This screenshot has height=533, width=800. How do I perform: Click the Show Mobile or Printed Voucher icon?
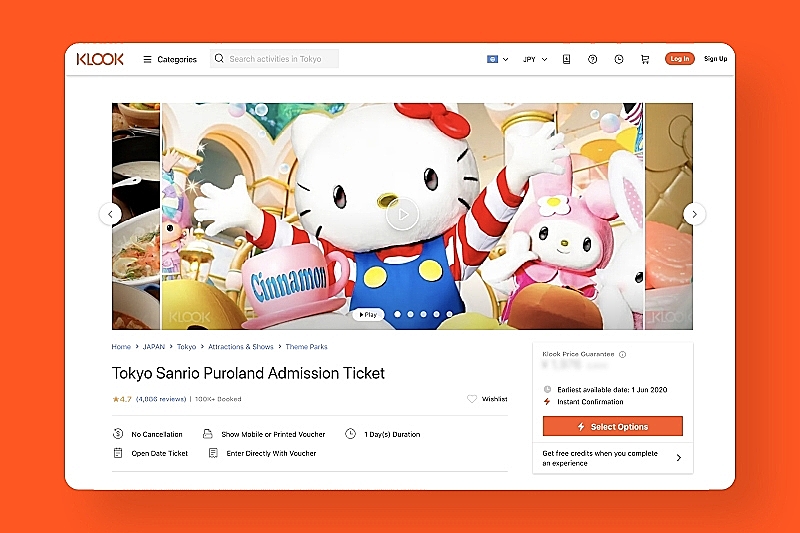(208, 434)
